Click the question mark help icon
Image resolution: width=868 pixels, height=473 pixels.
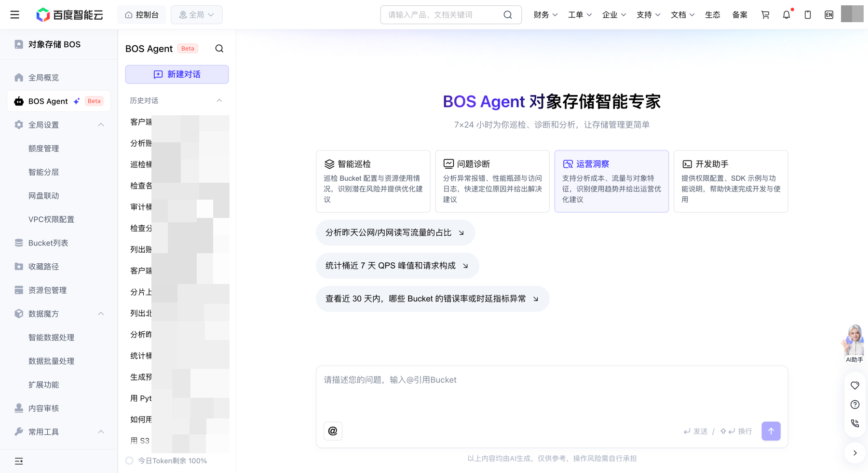click(x=855, y=405)
